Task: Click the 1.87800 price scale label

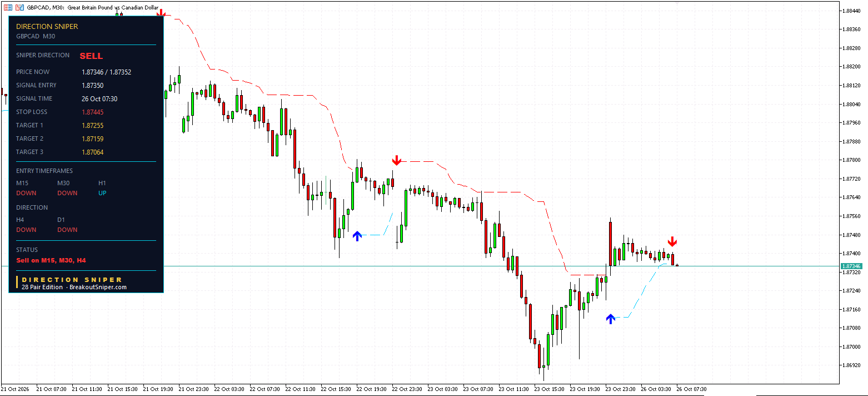Action: (852, 160)
